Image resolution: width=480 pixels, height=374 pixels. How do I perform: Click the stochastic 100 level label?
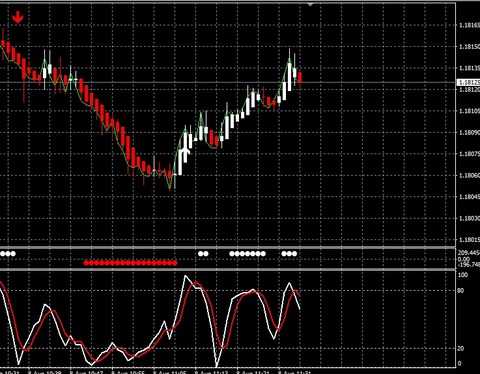coord(463,275)
